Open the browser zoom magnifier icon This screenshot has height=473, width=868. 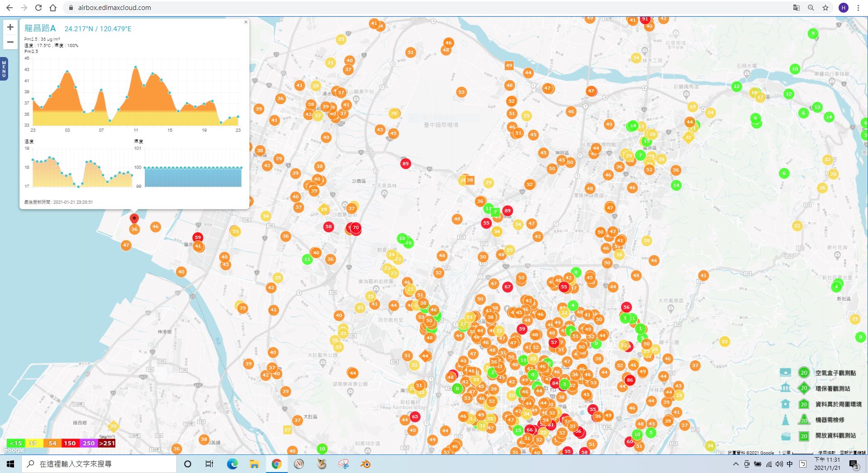click(811, 8)
